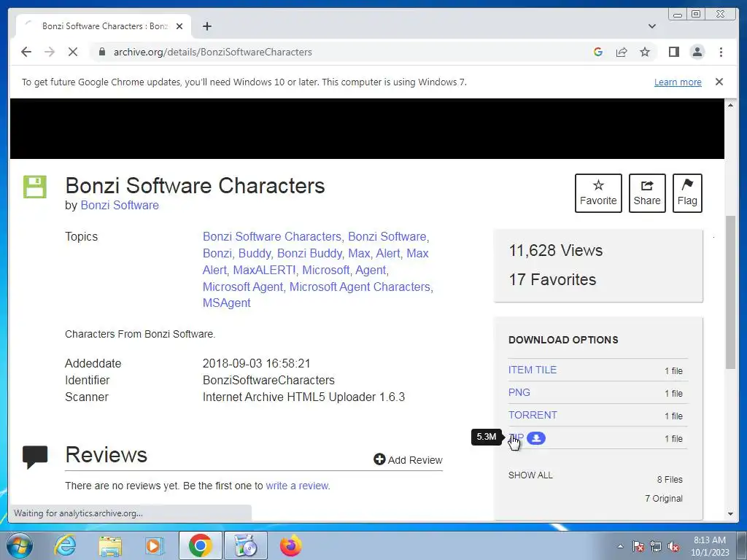Image resolution: width=747 pixels, height=560 pixels.
Task: Click the page vertical scrollbar thumb
Action: point(730,292)
